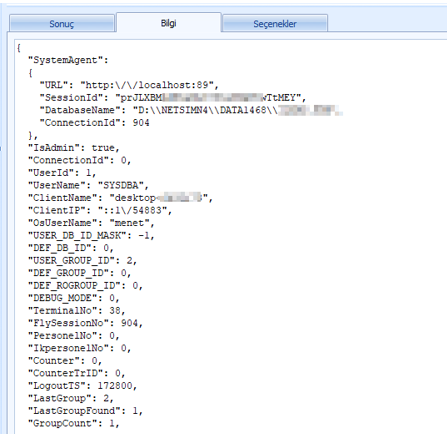The width and height of the screenshot is (447, 434).
Task: Click the "DEF_ROGROUP_ID": 0 line
Action: tap(85, 286)
